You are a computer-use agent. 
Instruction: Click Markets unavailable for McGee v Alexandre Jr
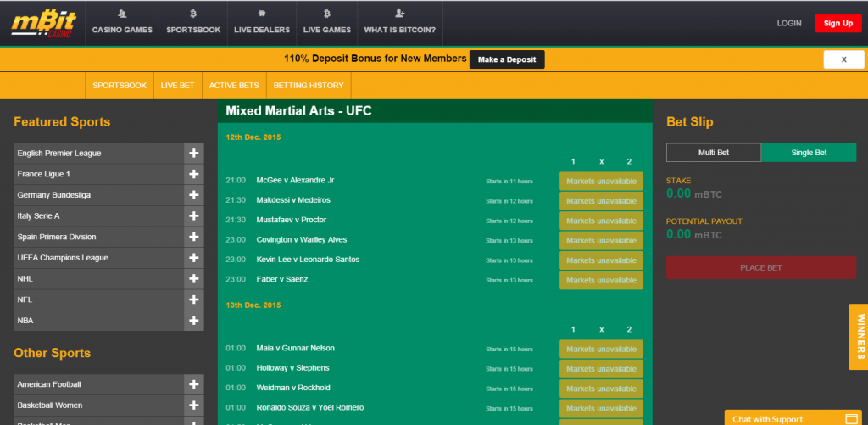click(x=601, y=182)
